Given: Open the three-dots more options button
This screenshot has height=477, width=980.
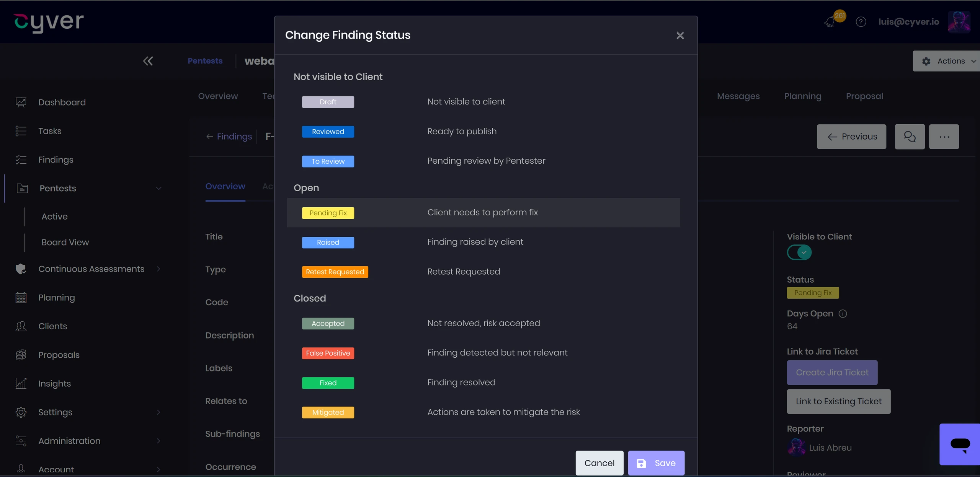Looking at the screenshot, I should click(944, 137).
